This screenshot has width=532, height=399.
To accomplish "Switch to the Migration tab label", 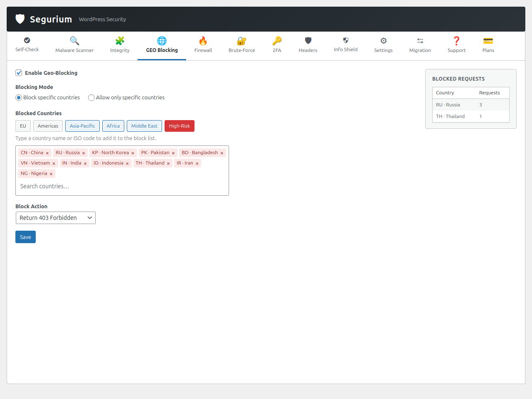I will click(x=420, y=50).
